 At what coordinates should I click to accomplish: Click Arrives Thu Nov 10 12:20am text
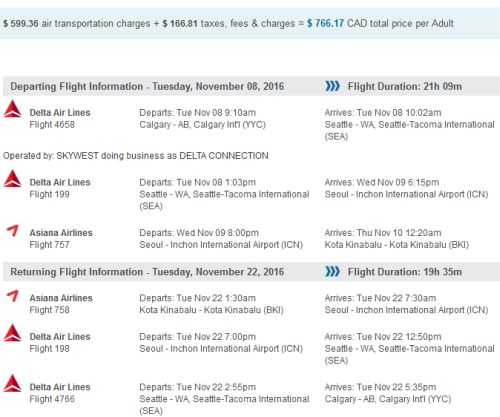click(383, 233)
